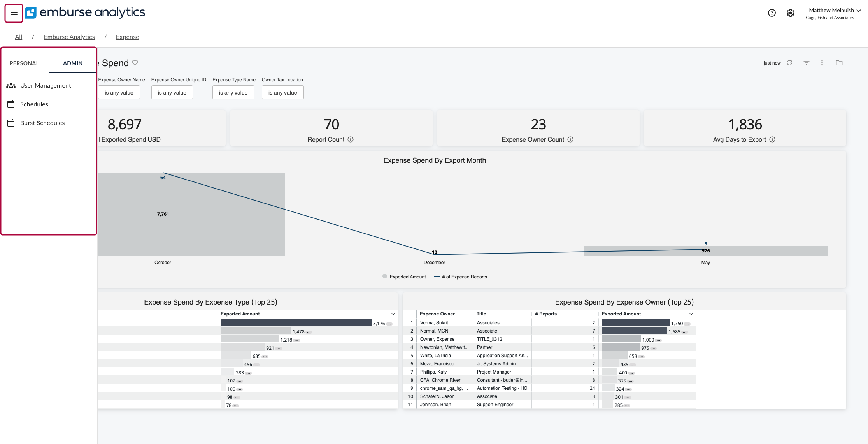Screen dimensions: 868x444
Task: Open the hamburger navigation menu
Action: tap(13, 13)
